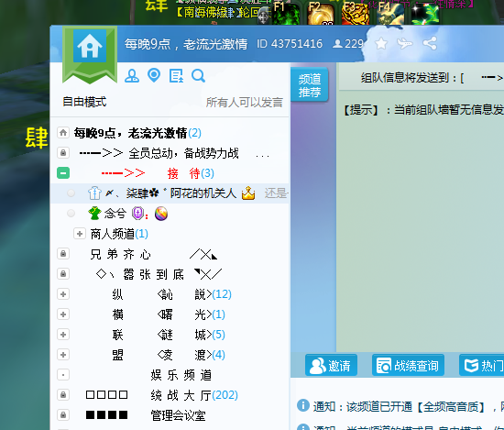Expand the 商人频道 sub-channel
The height and width of the screenshot is (430, 504).
click(x=80, y=234)
